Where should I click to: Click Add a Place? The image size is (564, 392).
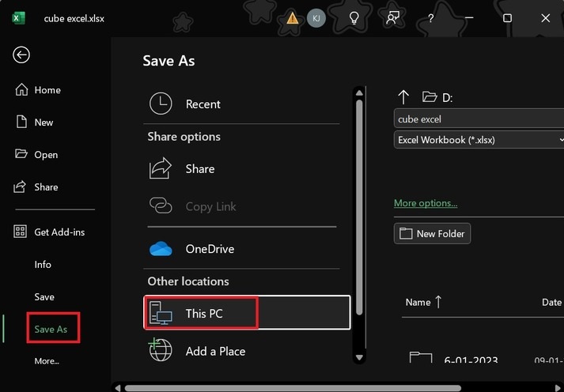pyautogui.click(x=241, y=351)
